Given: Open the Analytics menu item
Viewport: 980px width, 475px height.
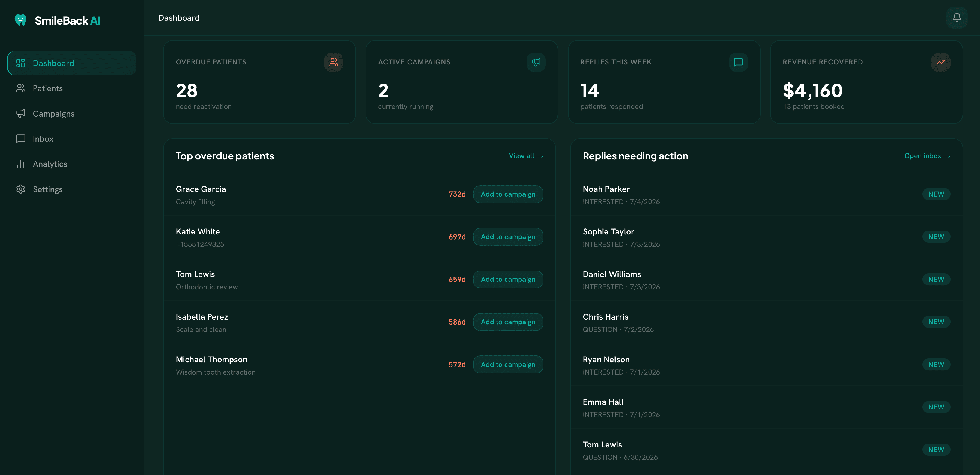Looking at the screenshot, I should [71, 164].
